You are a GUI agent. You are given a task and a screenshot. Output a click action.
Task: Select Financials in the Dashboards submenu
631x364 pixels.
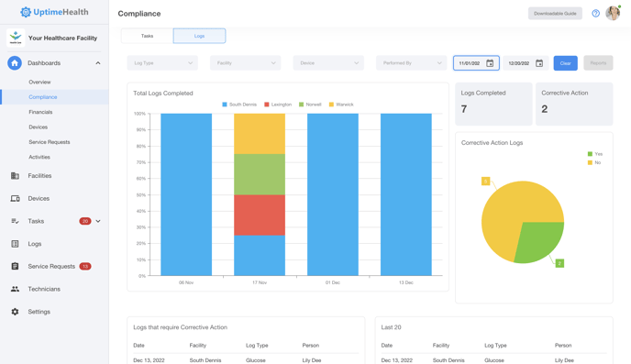[40, 112]
